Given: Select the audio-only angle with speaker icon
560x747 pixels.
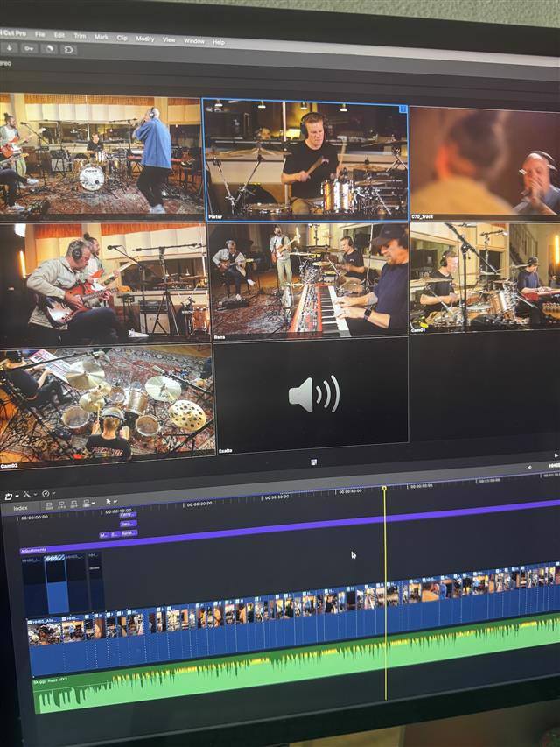Looking at the screenshot, I should pos(311,395).
